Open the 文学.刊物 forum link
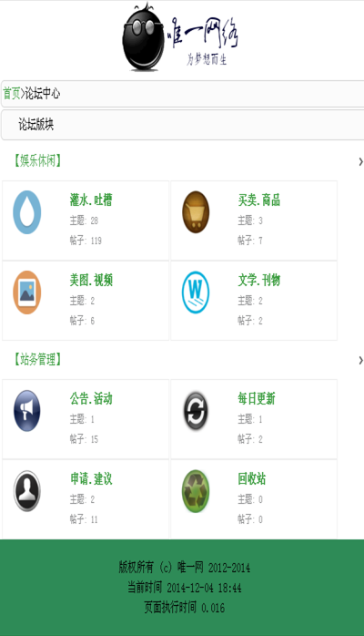The height and width of the screenshot is (636, 364). pyautogui.click(x=259, y=280)
